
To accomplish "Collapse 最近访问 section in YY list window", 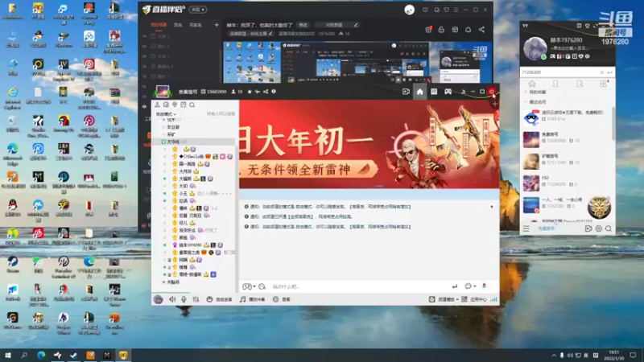I will pos(526,102).
